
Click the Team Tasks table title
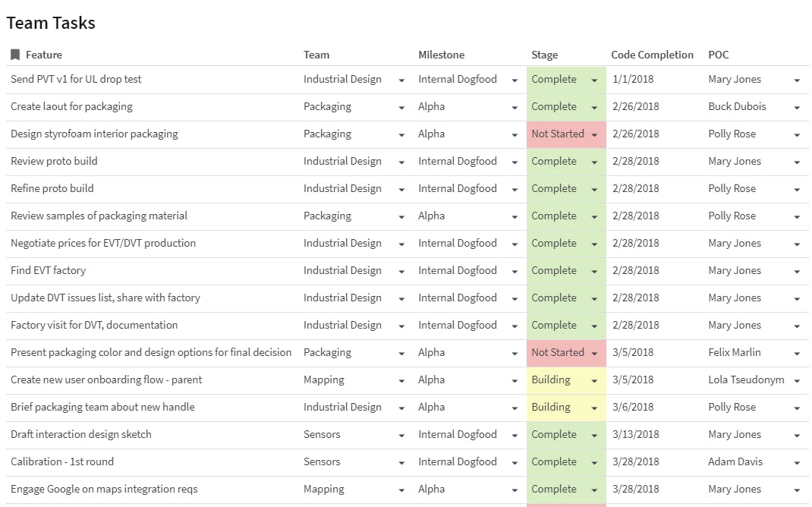[51, 23]
